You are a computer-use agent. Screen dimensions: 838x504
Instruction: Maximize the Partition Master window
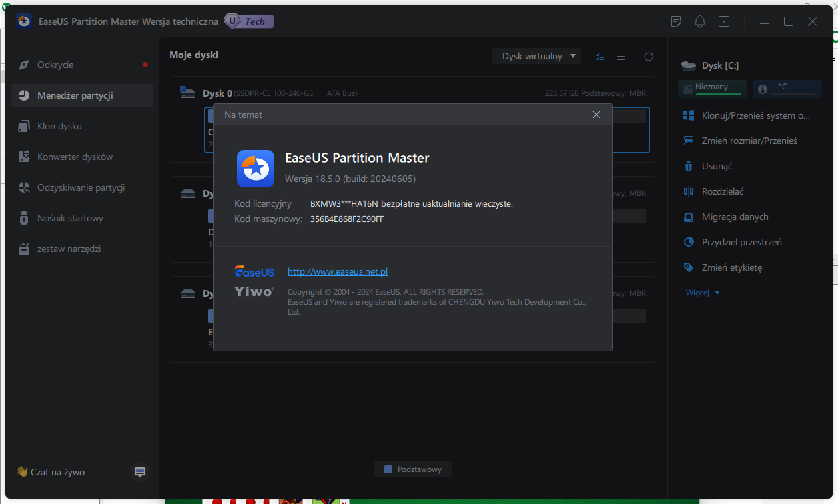789,21
